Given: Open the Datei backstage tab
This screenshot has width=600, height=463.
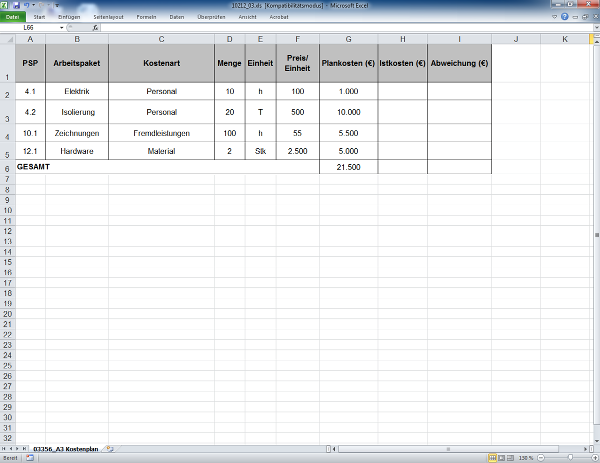Looking at the screenshot, I should click(13, 17).
